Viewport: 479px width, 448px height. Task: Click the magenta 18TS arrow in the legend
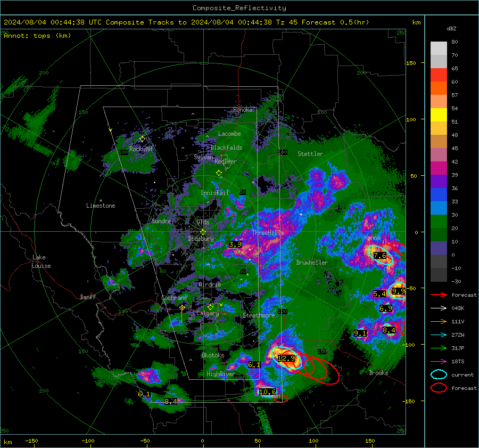click(439, 362)
